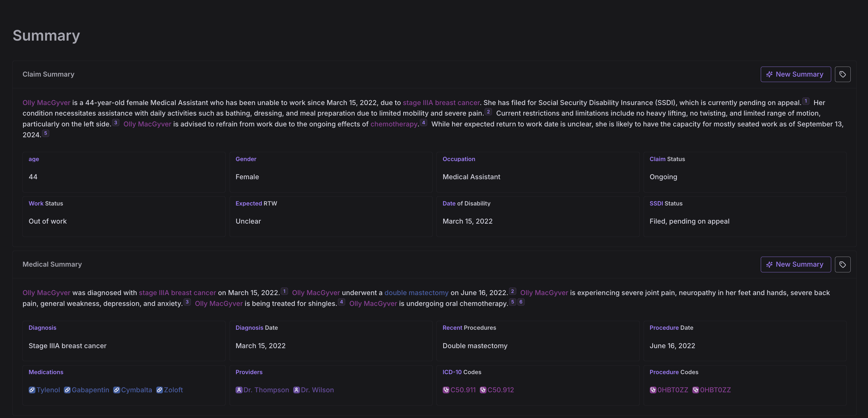Click the tag icon in the Medical Summary header
The height and width of the screenshot is (418, 868).
point(843,264)
